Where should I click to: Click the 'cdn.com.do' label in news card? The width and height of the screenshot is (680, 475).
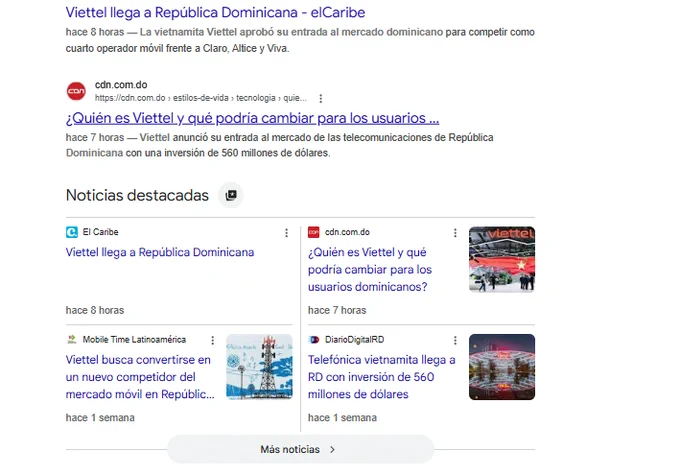tap(347, 232)
